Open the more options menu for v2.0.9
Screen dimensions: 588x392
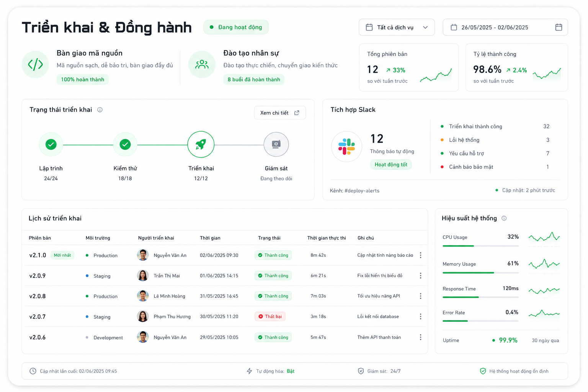tap(420, 276)
